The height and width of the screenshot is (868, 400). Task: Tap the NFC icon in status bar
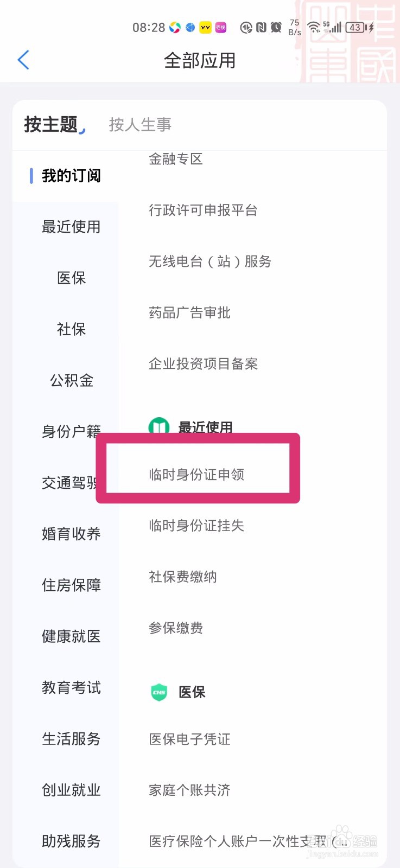(x=261, y=27)
